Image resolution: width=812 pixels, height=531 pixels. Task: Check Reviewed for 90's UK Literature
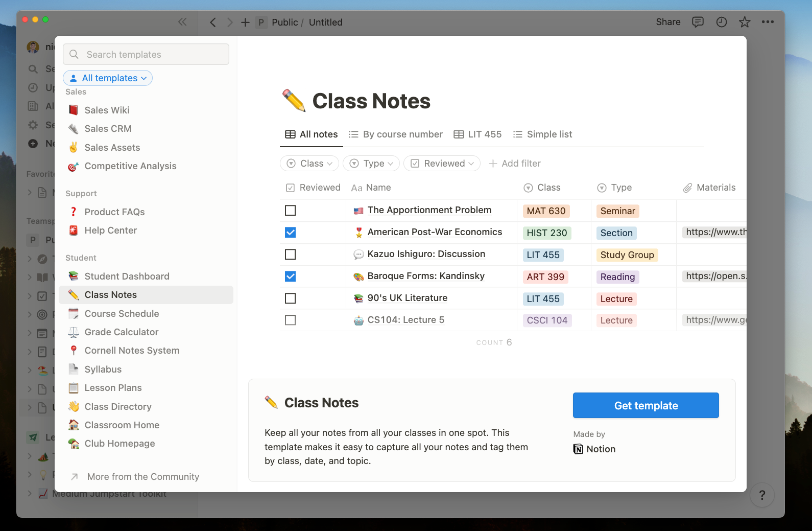[x=290, y=298]
